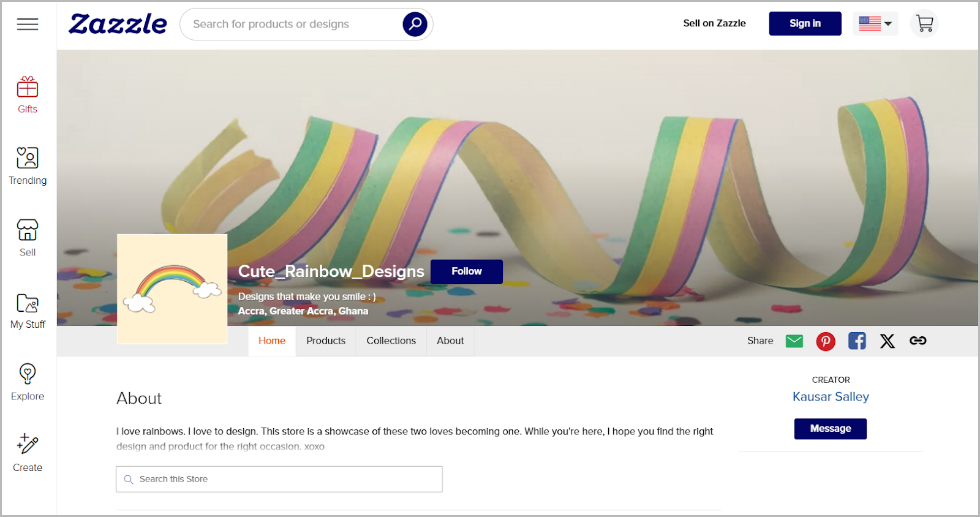The height and width of the screenshot is (517, 980).
Task: Click the rainbow store avatar image
Action: click(x=172, y=289)
